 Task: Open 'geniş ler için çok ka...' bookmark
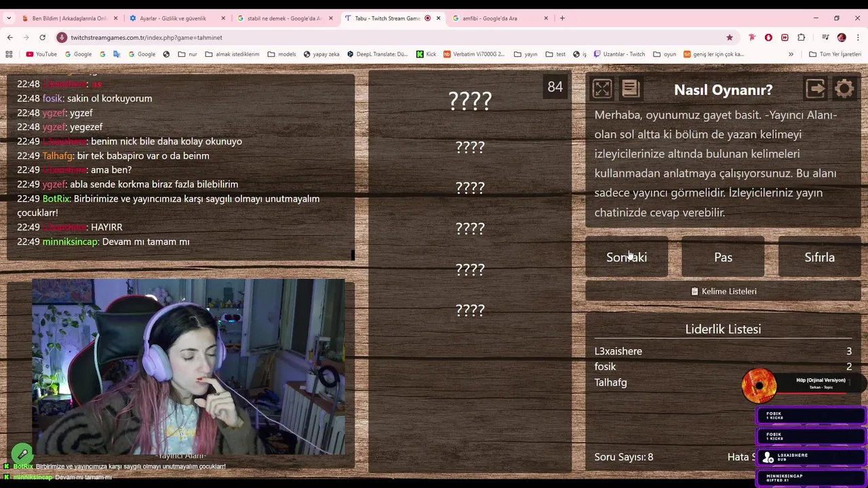(x=713, y=54)
